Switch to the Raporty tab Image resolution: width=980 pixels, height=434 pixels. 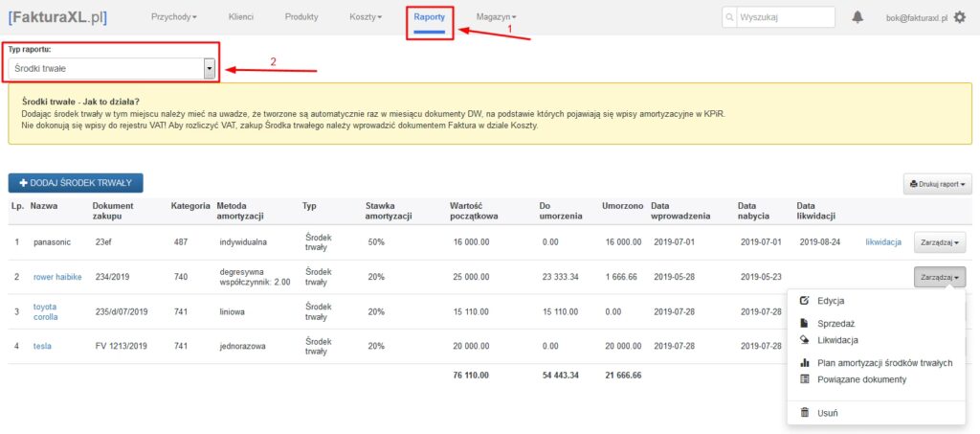click(x=429, y=17)
